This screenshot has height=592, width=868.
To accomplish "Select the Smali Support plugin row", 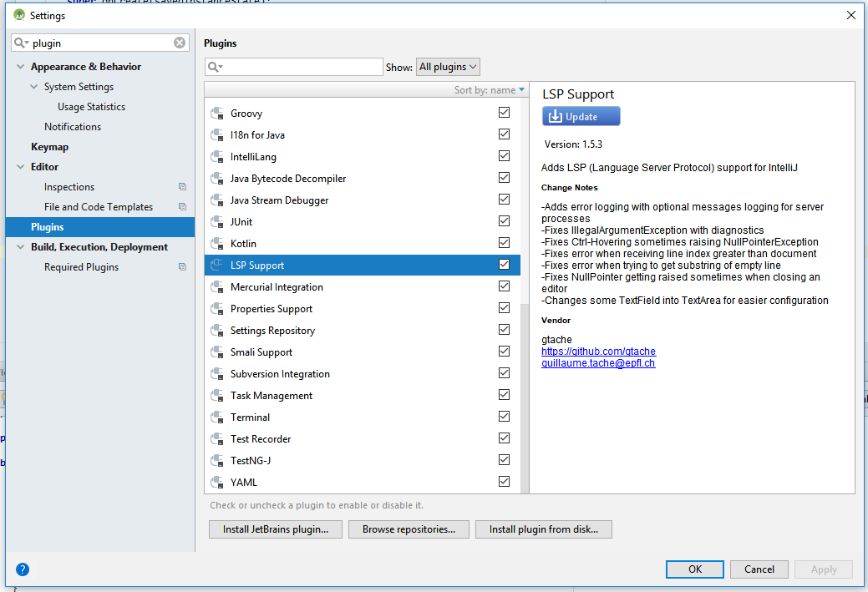I will click(x=363, y=352).
